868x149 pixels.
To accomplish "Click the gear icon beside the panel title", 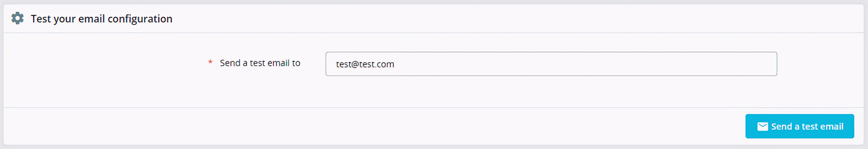I will 17,18.
